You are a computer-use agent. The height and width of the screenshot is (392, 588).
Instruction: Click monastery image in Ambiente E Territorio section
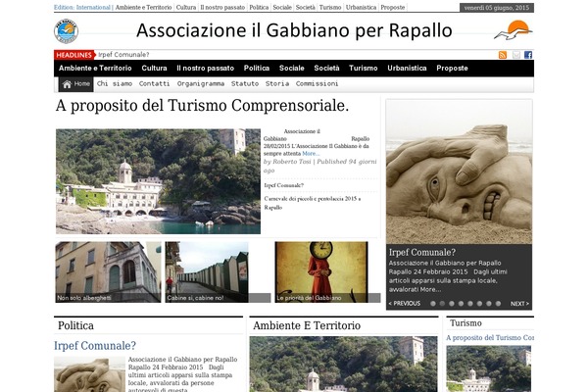pyautogui.click(x=344, y=365)
